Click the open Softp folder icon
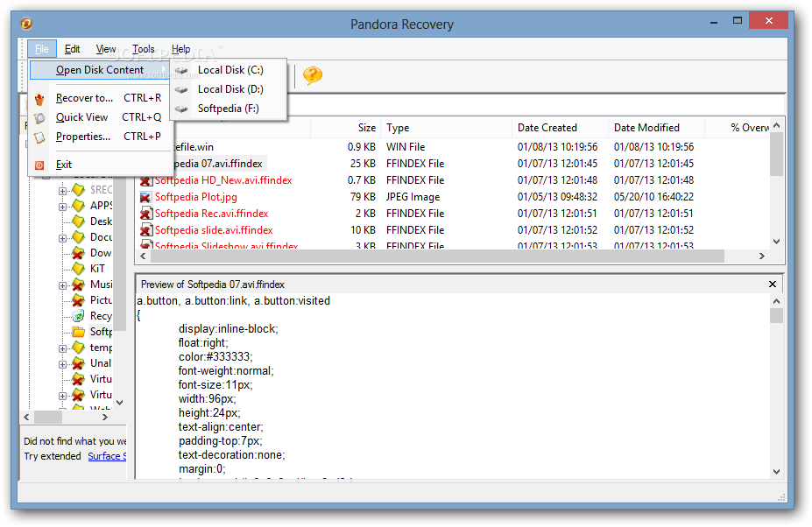The image size is (812, 527). point(79,332)
